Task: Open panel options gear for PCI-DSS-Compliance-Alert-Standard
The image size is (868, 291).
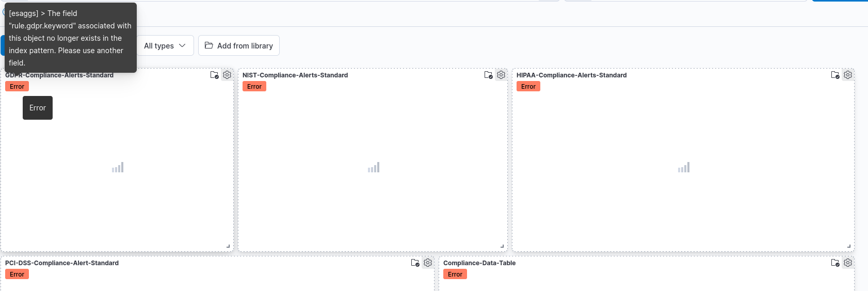Action: coord(428,263)
